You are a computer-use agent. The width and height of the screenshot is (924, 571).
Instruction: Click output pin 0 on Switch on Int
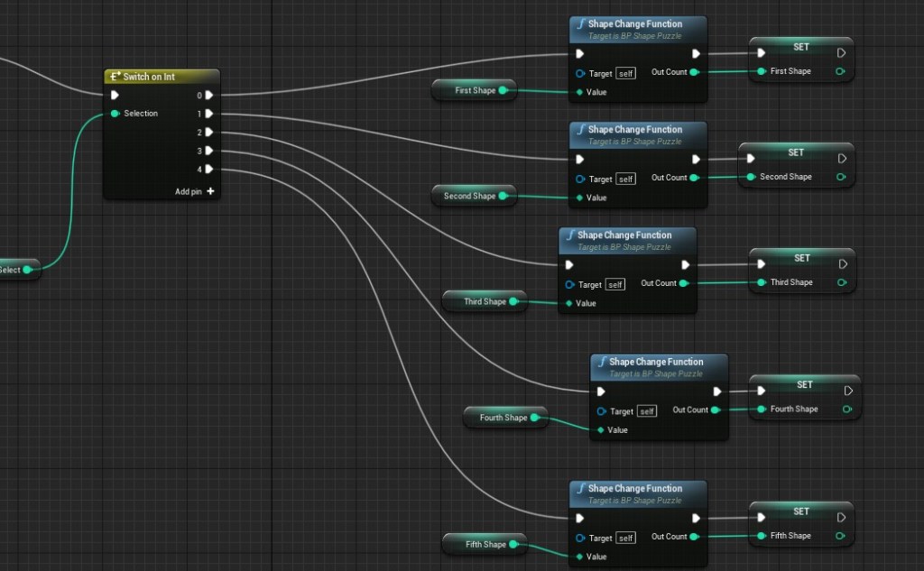pos(209,95)
